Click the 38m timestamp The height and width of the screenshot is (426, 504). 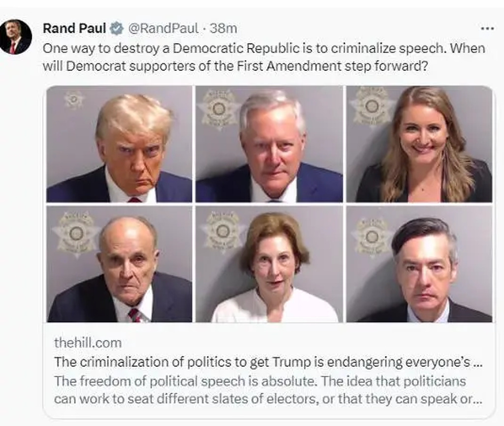point(223,28)
